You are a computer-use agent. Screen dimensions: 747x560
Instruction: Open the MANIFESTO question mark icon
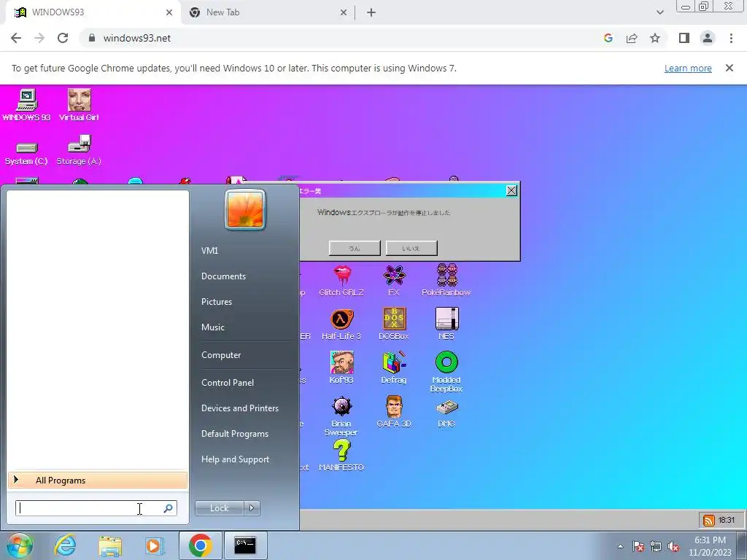click(x=341, y=456)
